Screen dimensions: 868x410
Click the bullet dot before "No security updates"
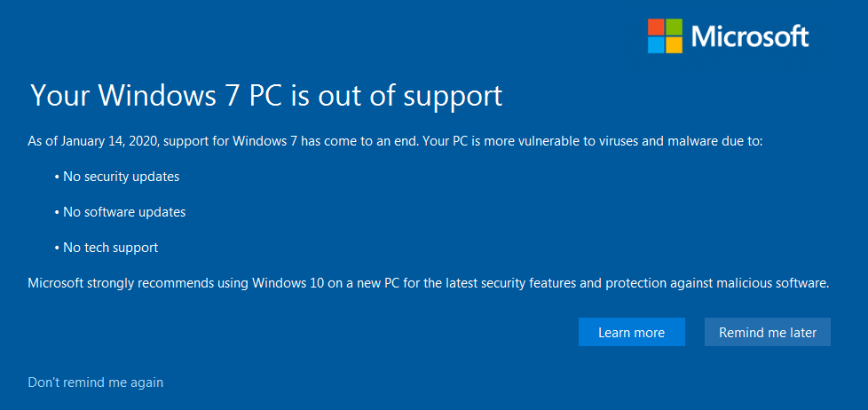point(57,177)
